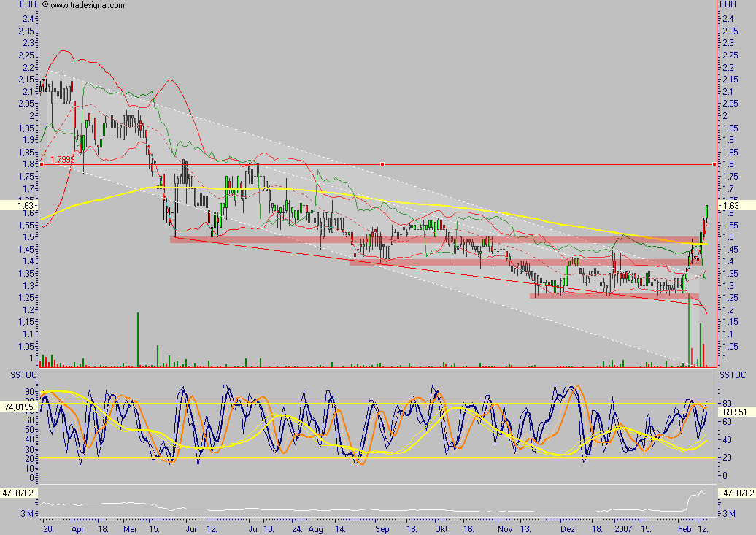This screenshot has width=756, height=535.
Task: Click the '16.' date label after Okt
Action: [468, 528]
